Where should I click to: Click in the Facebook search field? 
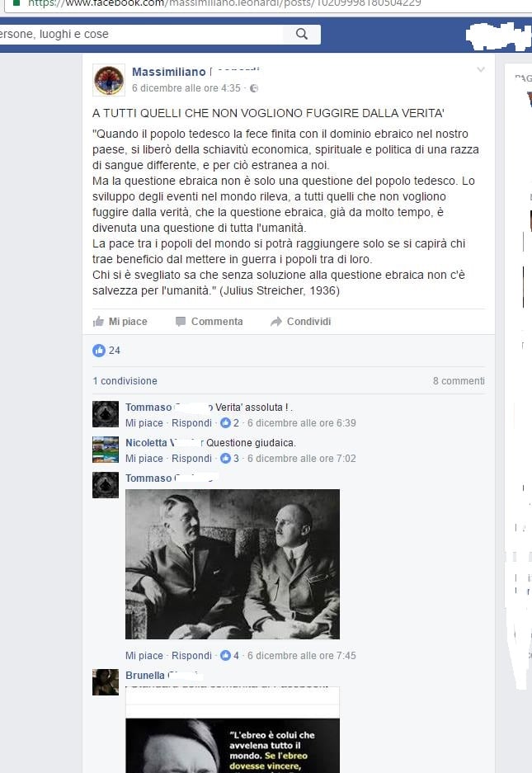(141, 34)
